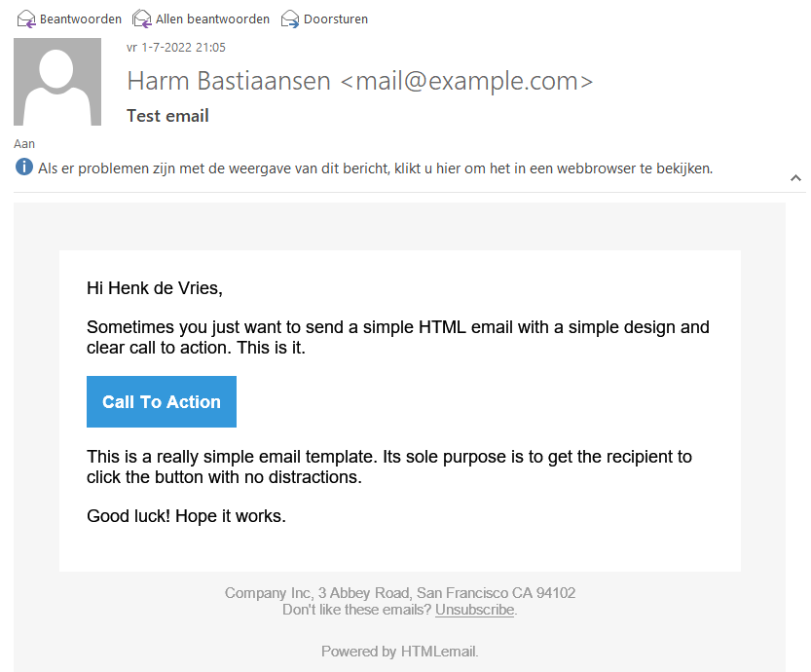The width and height of the screenshot is (811, 672).
Task: Click the received date vr 1-7-2022 21:05
Action: (x=176, y=47)
